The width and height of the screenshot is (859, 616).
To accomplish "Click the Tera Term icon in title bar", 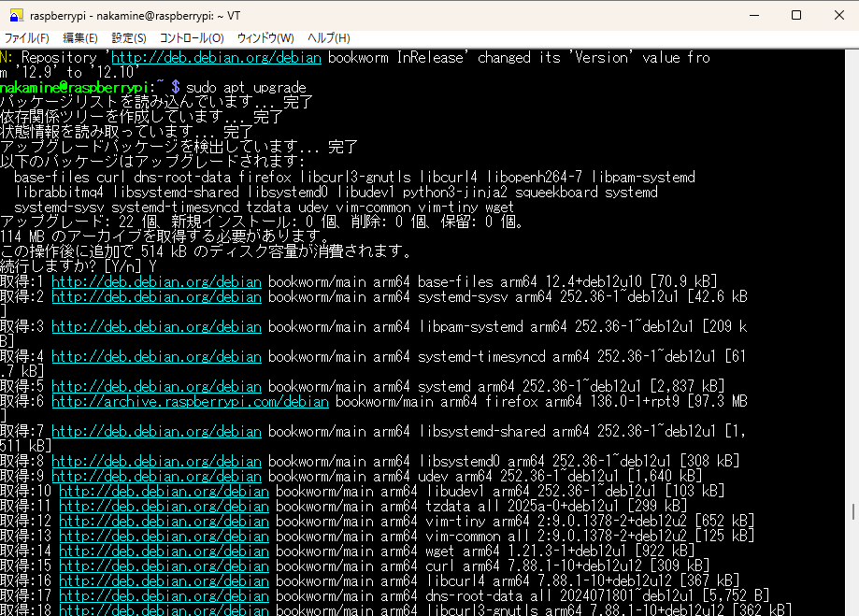I will tap(14, 15).
